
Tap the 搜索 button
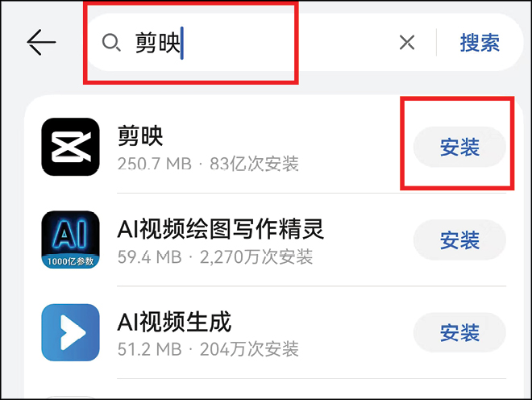click(480, 43)
